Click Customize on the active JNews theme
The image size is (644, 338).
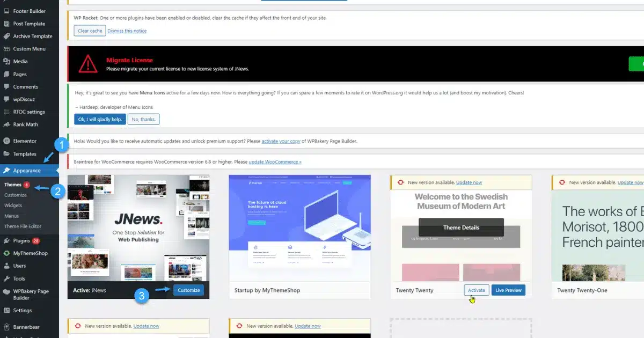(x=188, y=290)
